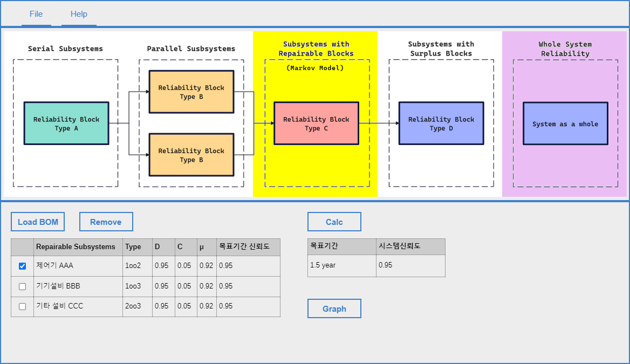Select the Reliability Block Type A box

point(66,123)
